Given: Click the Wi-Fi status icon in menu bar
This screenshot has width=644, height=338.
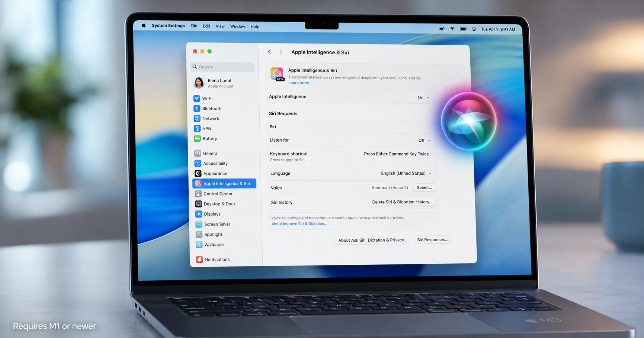Looking at the screenshot, I should point(452,29).
